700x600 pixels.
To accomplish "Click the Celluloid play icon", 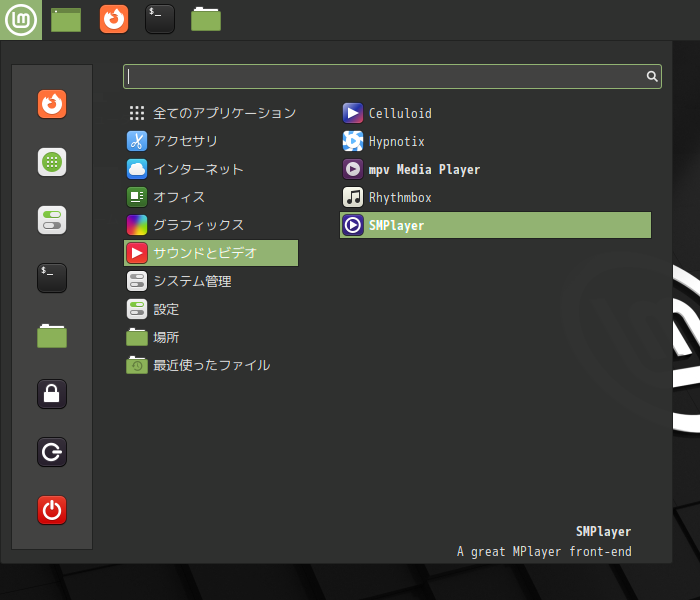I will 353,113.
